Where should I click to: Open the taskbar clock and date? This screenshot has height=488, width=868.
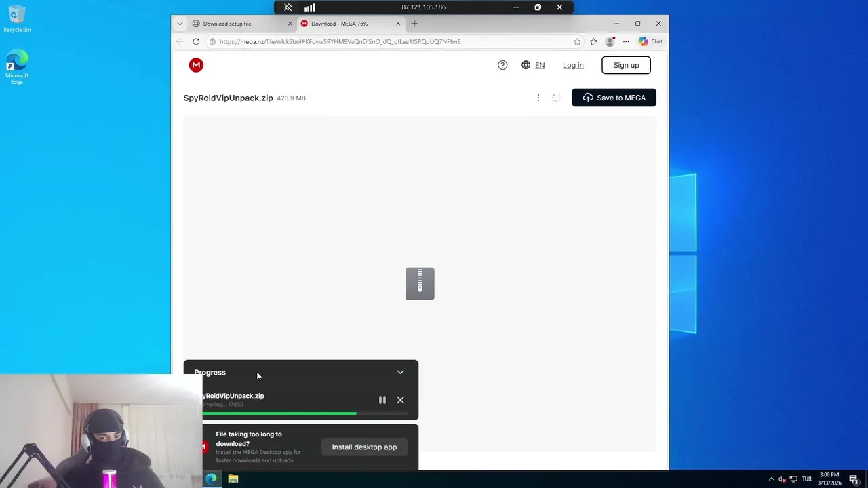click(829, 479)
